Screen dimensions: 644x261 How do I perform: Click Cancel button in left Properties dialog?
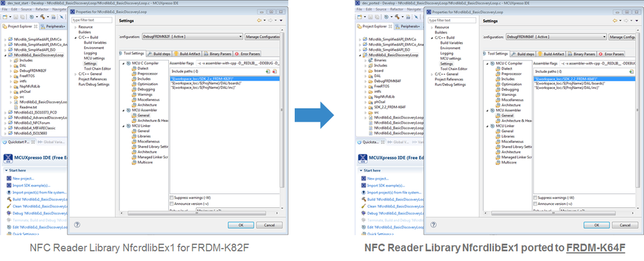coord(269,225)
